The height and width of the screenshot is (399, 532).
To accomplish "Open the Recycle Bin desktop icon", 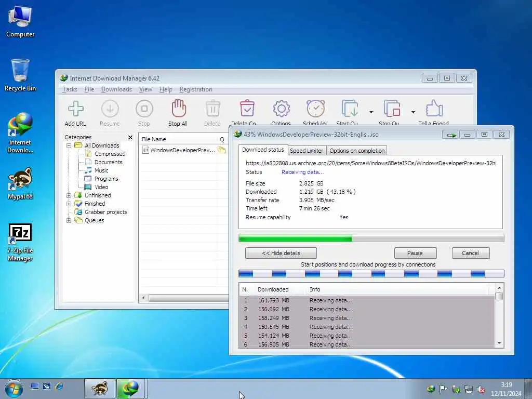I will [x=20, y=75].
